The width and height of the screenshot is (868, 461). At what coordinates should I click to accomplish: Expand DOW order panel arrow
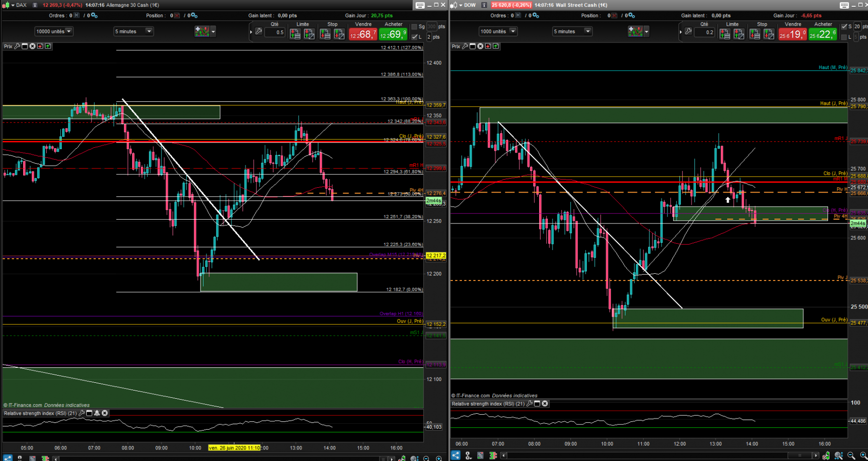coord(681,32)
